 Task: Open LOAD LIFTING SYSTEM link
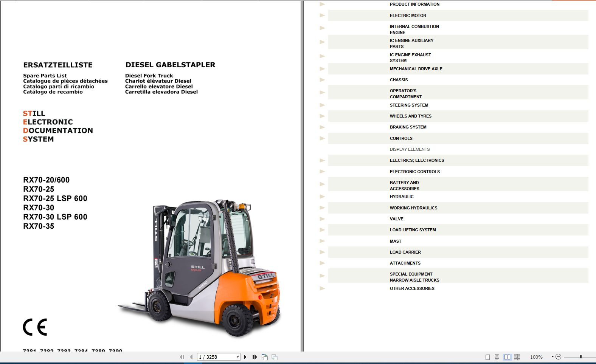(413, 230)
